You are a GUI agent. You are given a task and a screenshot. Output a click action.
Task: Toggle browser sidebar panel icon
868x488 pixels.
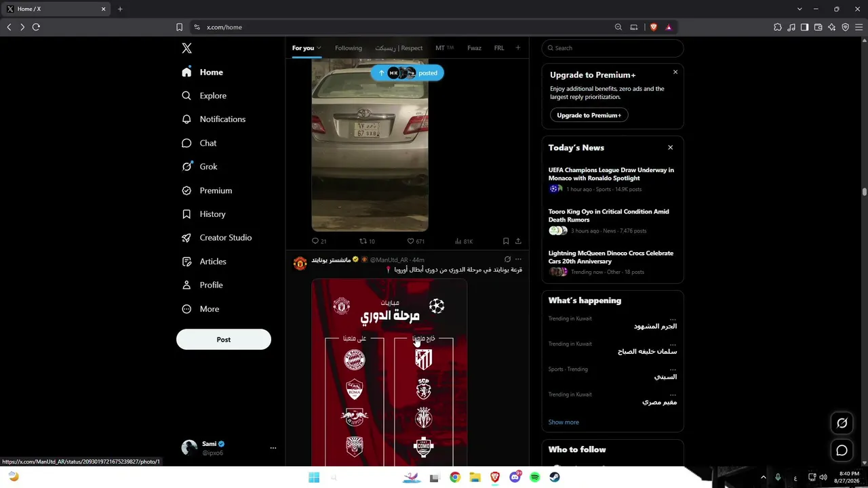tap(805, 27)
